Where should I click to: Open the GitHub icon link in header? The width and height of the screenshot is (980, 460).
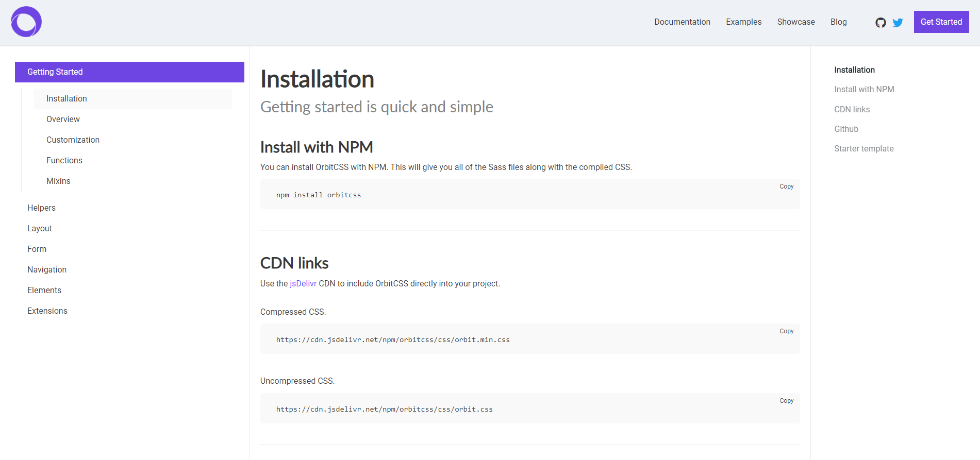[x=881, y=23]
